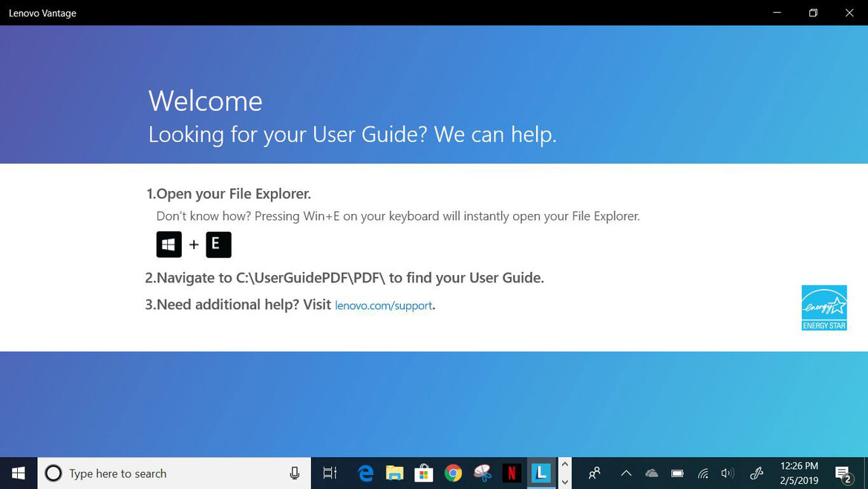868x489 pixels.
Task: Click the 'Don't know how? Pressing Win+E' line
Action: (x=398, y=216)
